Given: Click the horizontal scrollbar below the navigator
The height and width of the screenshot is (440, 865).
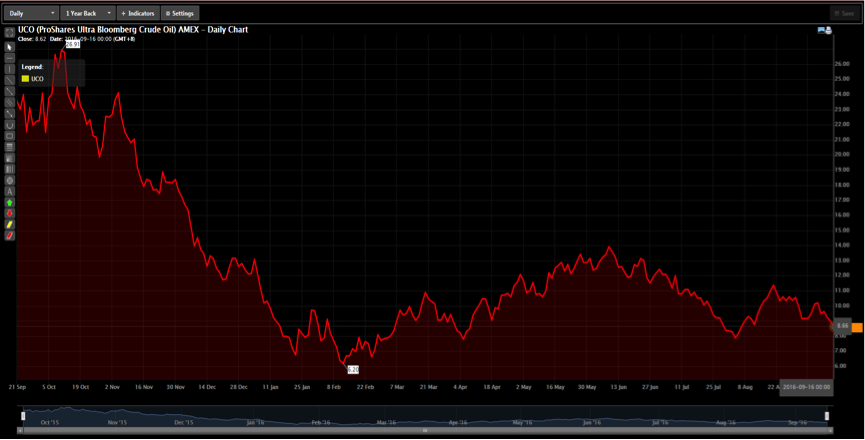Looking at the screenshot, I should (x=424, y=431).
